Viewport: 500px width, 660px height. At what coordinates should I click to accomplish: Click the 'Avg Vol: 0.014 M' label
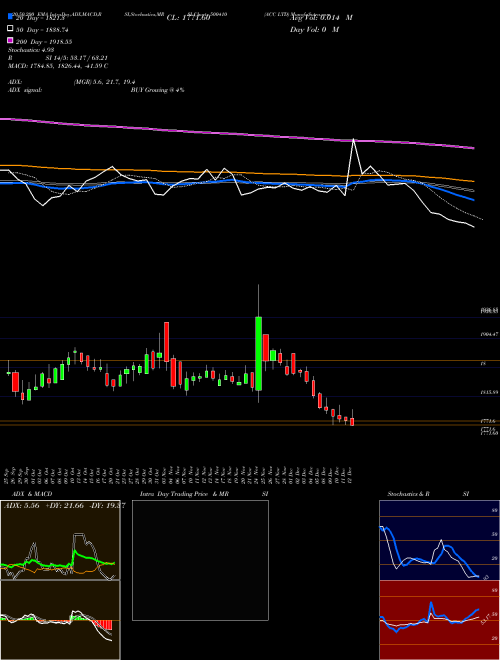click(321, 18)
